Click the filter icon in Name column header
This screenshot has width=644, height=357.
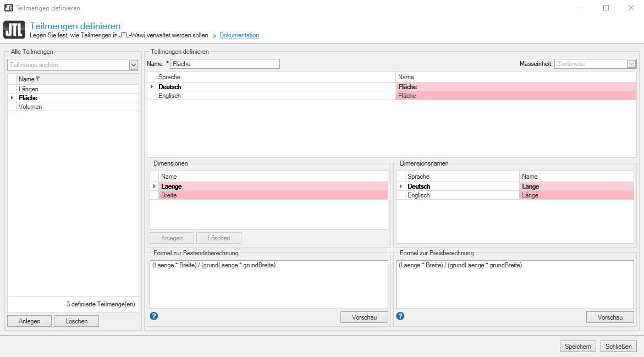38,79
